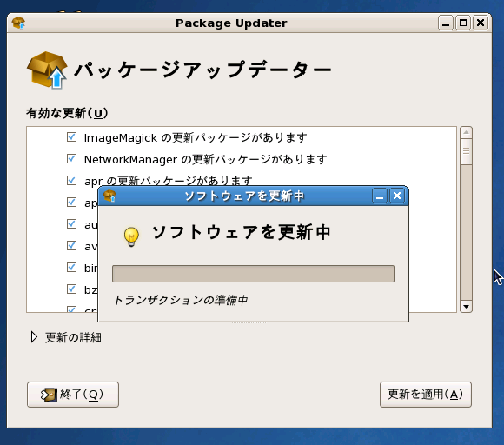Click the 終了(Q) quit button
504x445 pixels.
[73, 395]
